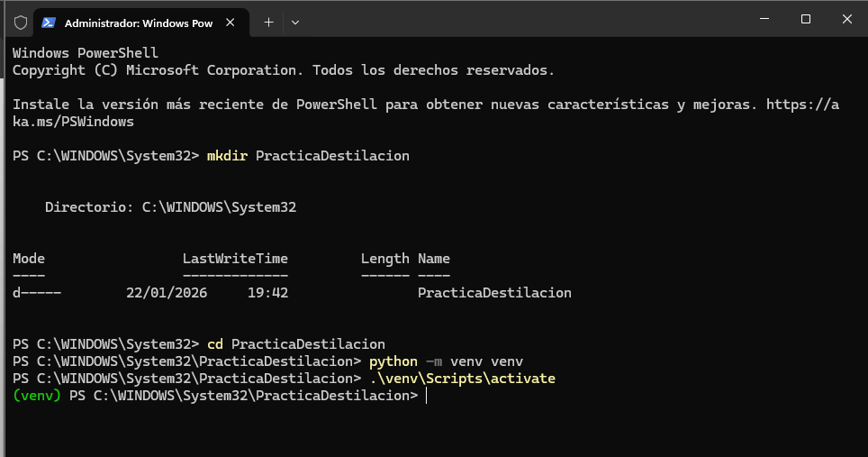Click the green (venv) environment indicator

coord(37,396)
